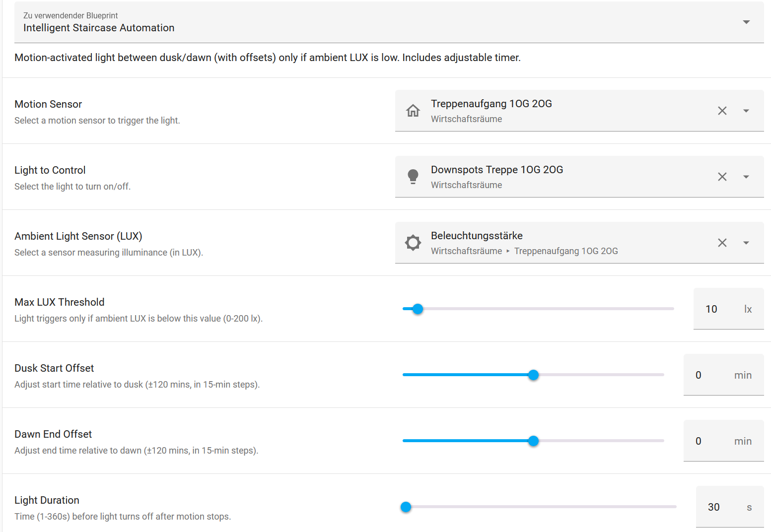Open the blueprint selection dropdown arrow
This screenshot has height=532, width=771.
pos(746,22)
